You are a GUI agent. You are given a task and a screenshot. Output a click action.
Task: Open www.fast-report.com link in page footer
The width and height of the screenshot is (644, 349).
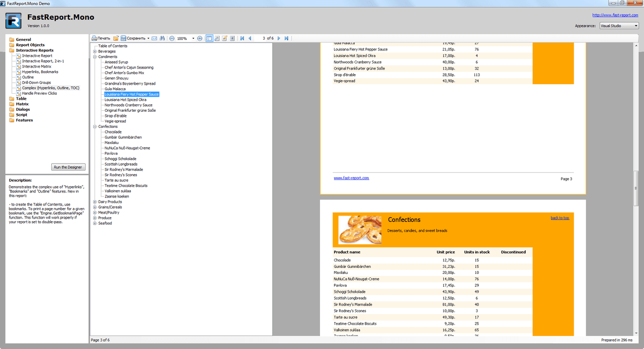coord(351,178)
